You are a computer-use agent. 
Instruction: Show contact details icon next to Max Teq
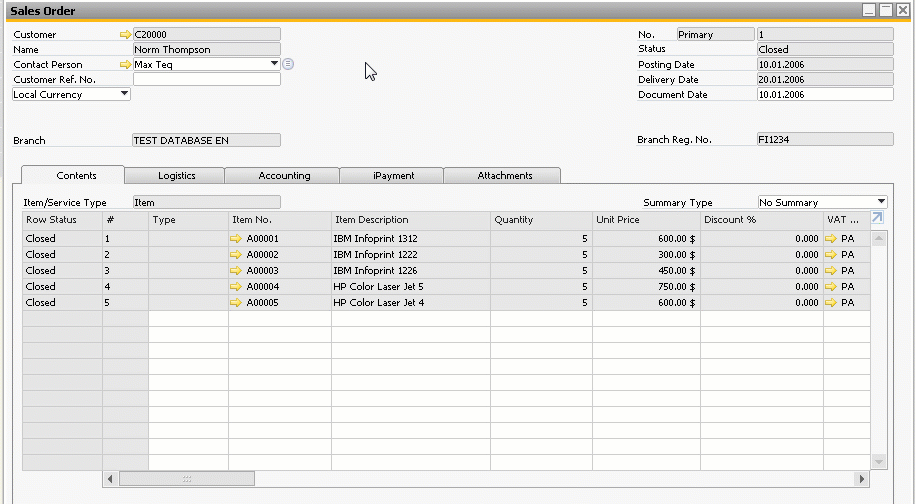tap(288, 64)
